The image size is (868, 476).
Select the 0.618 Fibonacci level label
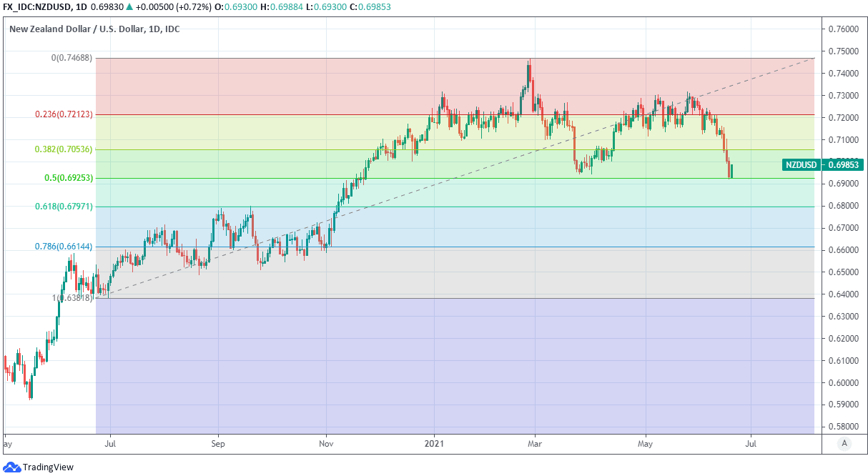click(64, 207)
